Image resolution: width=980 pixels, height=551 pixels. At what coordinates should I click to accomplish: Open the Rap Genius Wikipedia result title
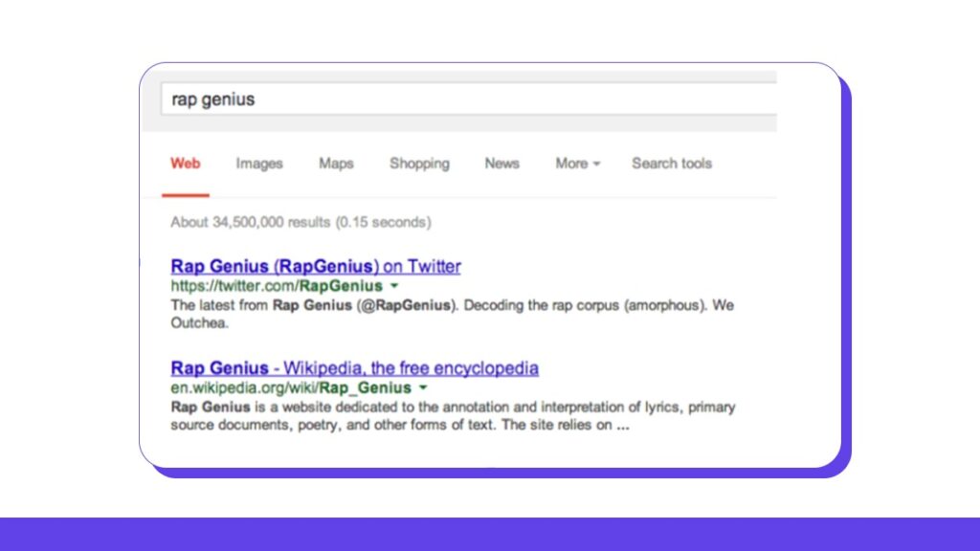(354, 368)
